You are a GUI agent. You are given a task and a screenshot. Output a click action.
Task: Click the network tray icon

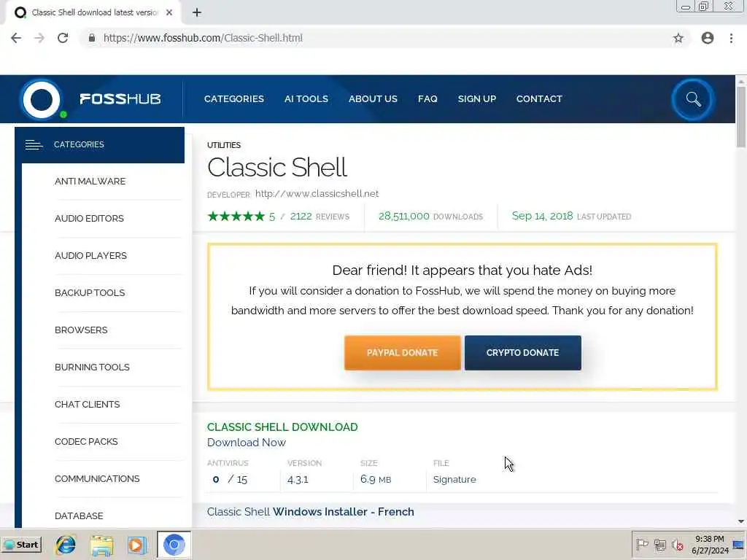(x=659, y=545)
